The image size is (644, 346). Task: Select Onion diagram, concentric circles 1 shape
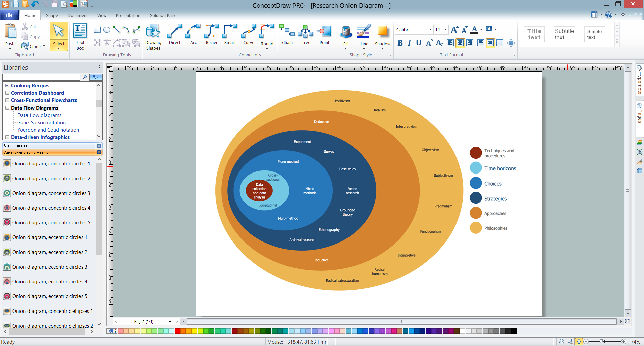click(47, 164)
